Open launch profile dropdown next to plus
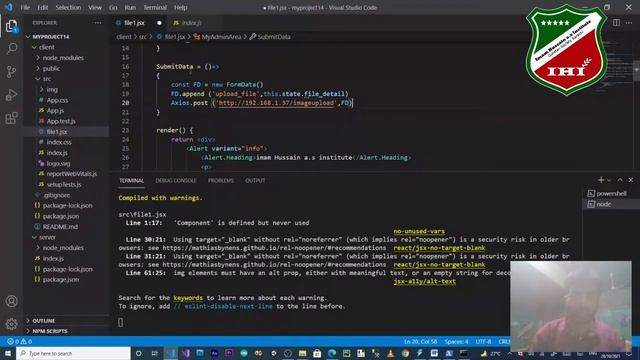The image size is (640, 360). pyautogui.click(x=609, y=180)
